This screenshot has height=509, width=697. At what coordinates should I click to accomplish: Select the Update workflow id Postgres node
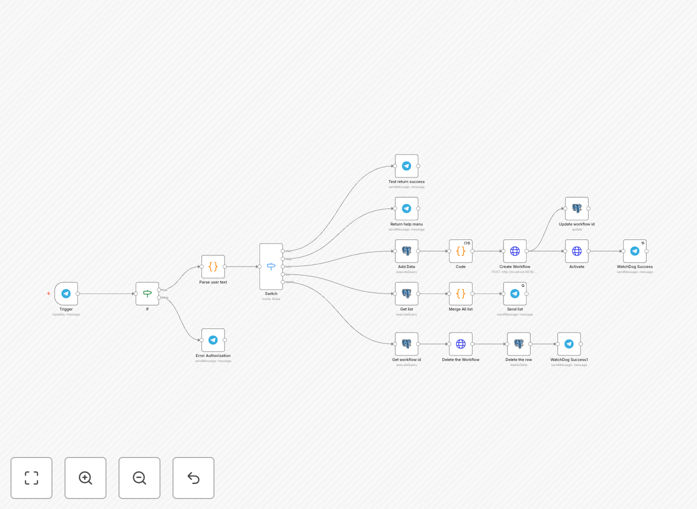[577, 208]
